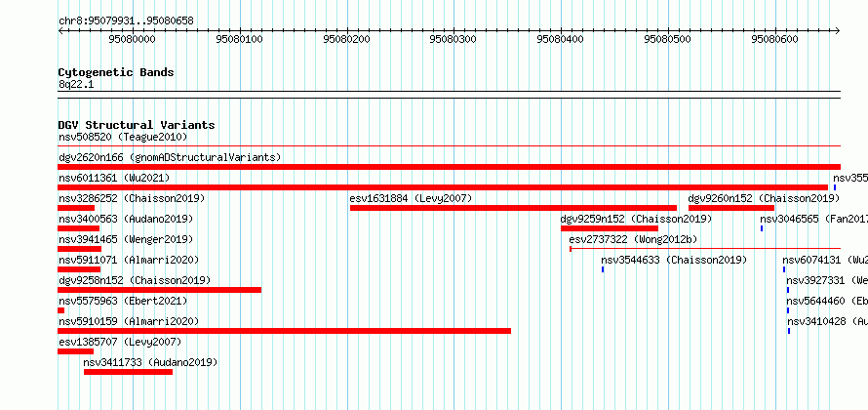Select the thin red line under esv2737322
This screenshot has width=868, height=410.
tap(705, 249)
